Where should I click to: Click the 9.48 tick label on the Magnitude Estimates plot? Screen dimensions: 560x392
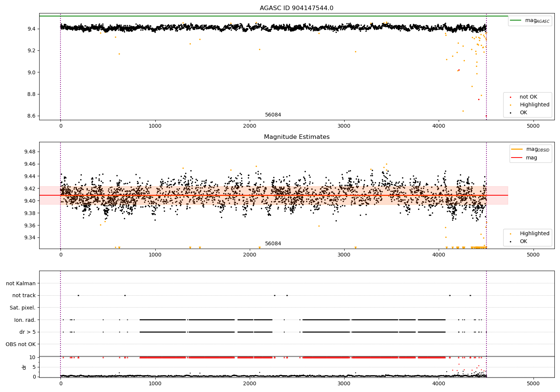(x=29, y=152)
